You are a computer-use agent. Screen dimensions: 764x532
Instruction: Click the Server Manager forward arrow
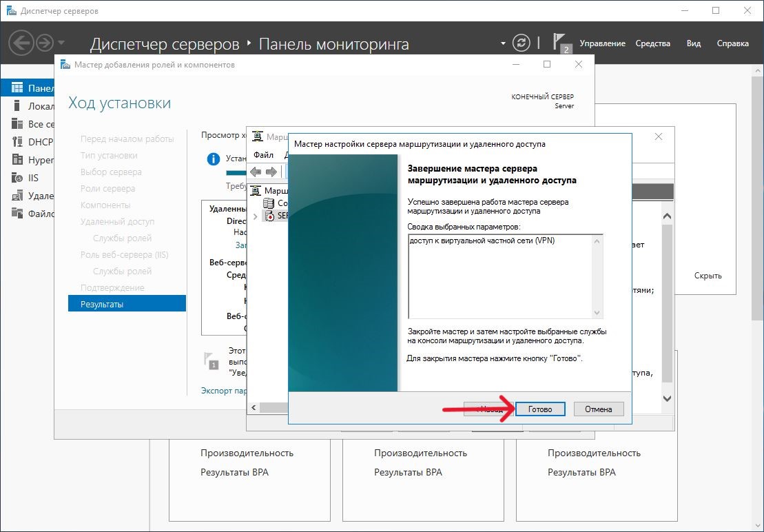pyautogui.click(x=45, y=43)
